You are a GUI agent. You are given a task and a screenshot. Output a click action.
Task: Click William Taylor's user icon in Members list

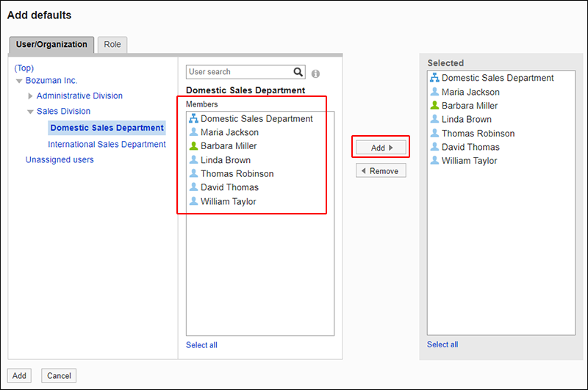pyautogui.click(x=193, y=201)
